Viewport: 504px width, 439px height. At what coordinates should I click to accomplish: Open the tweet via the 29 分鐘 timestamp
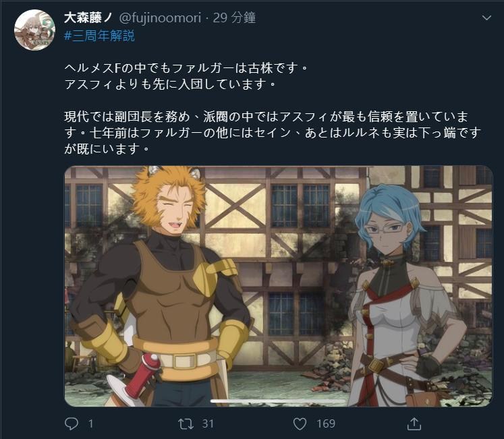[x=234, y=18]
